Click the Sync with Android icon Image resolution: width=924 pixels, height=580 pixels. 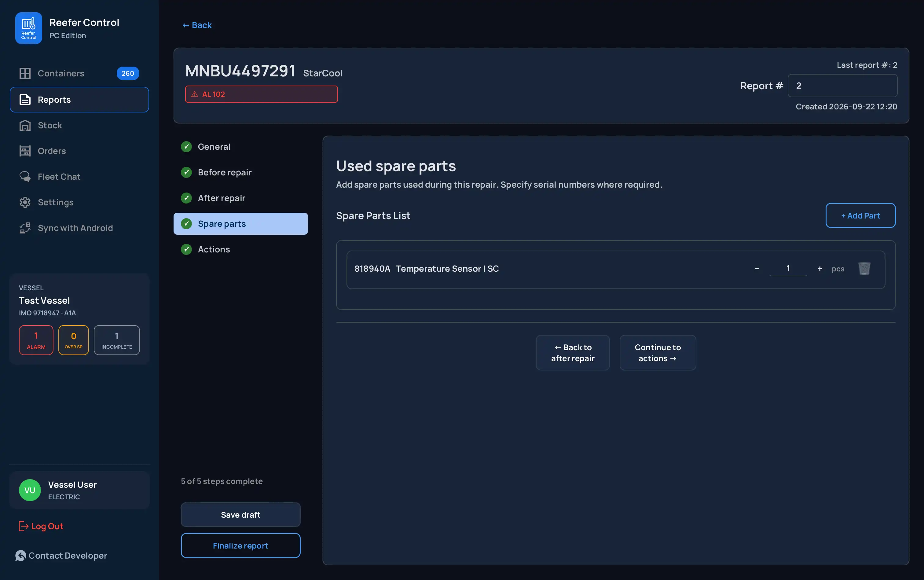click(25, 228)
